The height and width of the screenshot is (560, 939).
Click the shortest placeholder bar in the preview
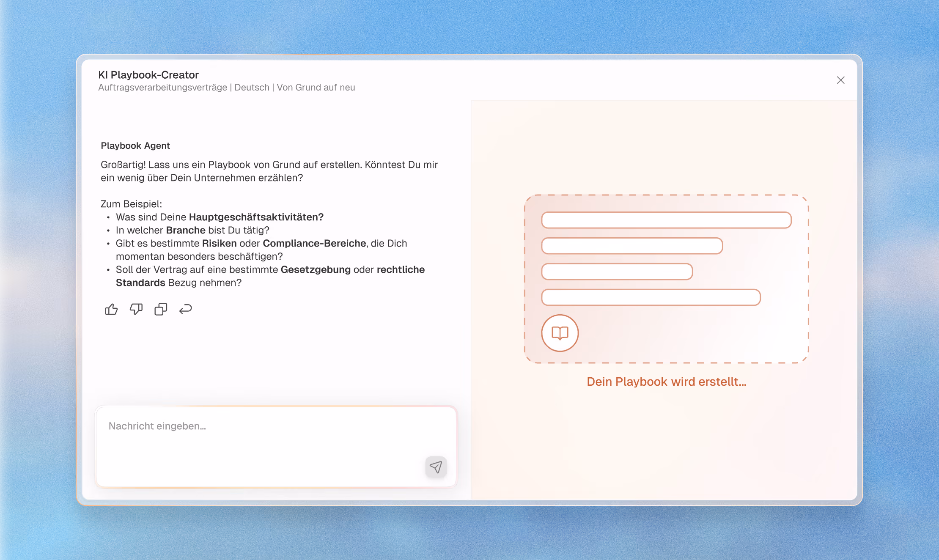click(x=617, y=272)
